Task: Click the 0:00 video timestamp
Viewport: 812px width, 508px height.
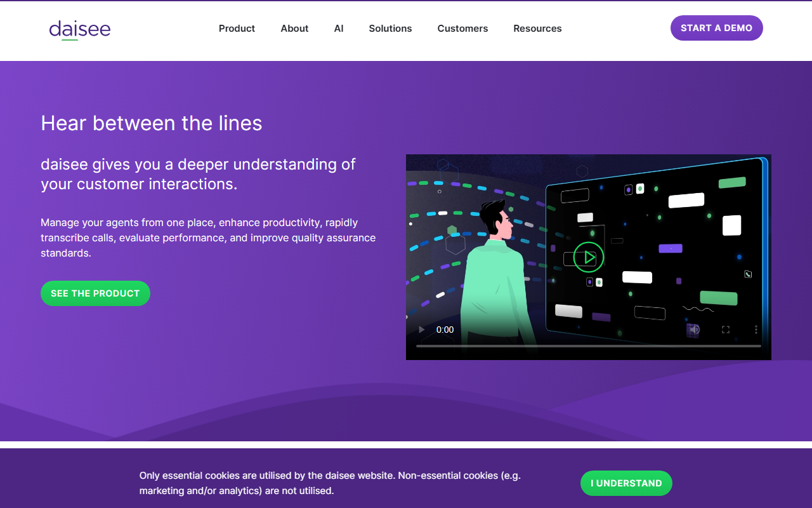Action: (445, 330)
